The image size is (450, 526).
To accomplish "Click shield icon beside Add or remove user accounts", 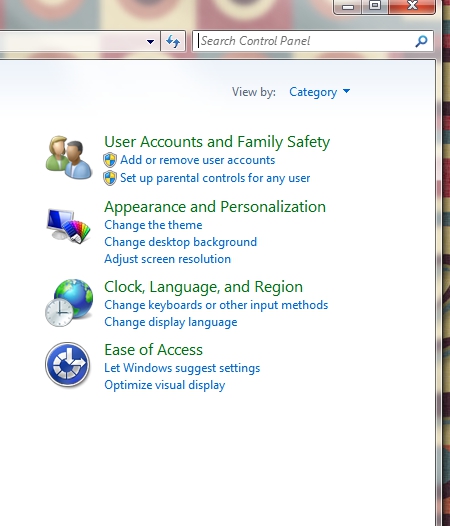I will point(110,160).
